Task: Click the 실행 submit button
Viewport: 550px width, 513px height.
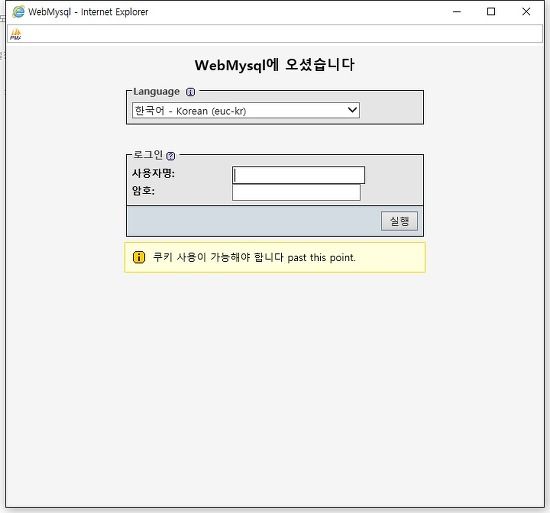Action: point(399,221)
